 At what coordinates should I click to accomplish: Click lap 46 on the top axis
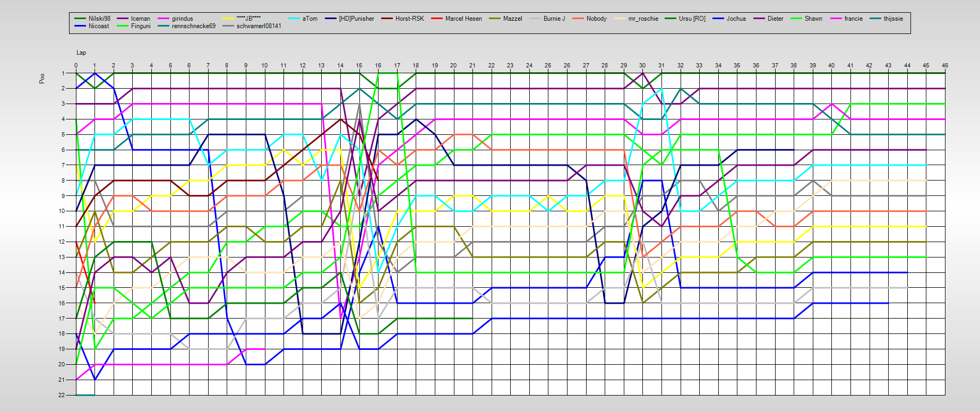click(944, 65)
